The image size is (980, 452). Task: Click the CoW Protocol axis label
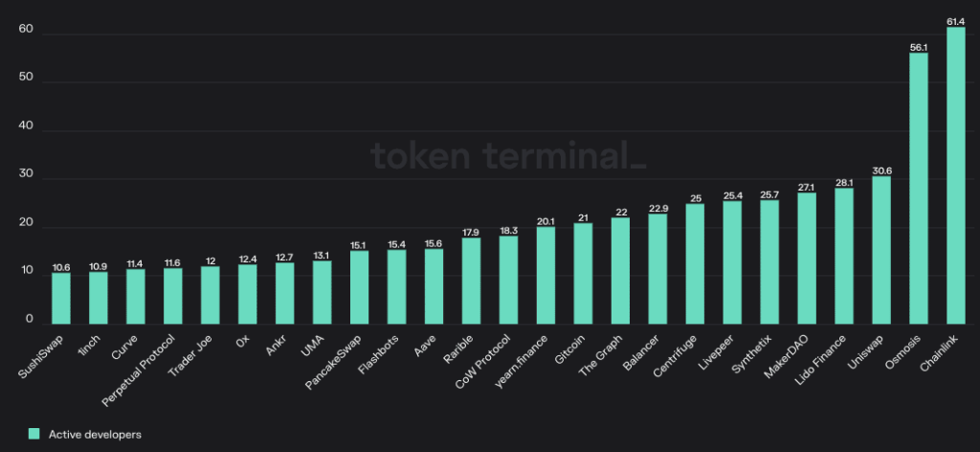coord(484,362)
